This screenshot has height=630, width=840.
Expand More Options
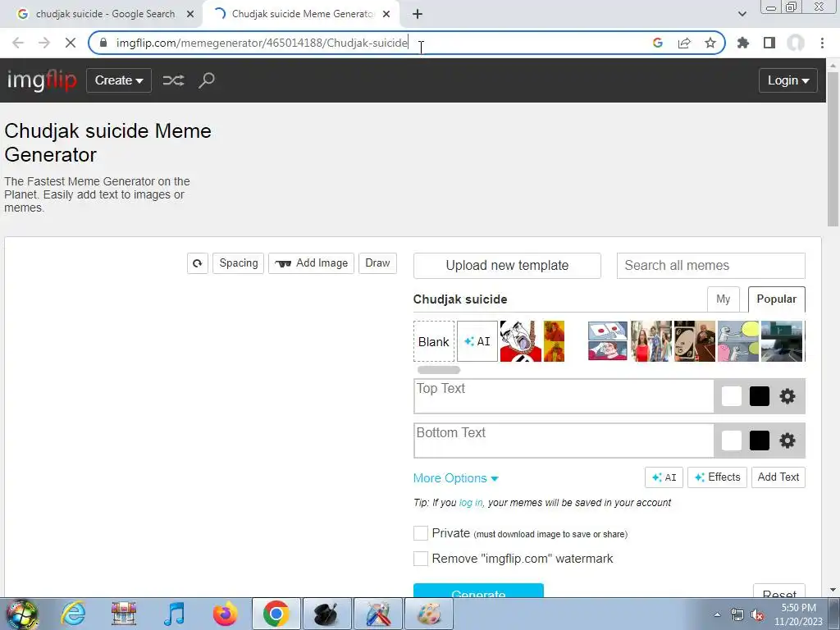455,478
